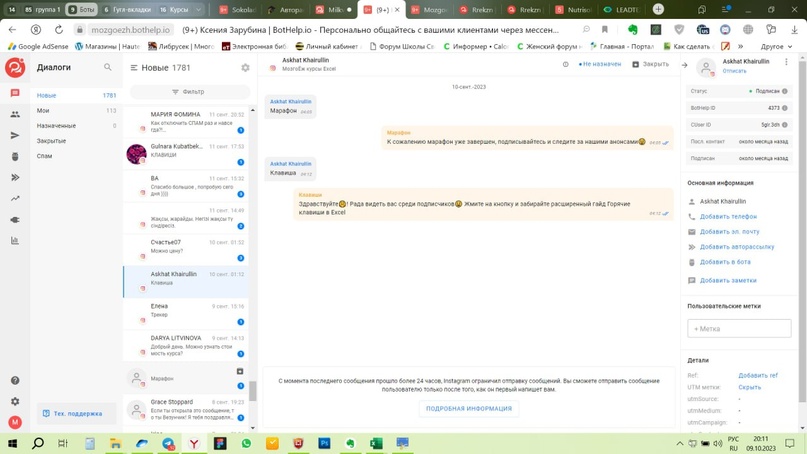The width and height of the screenshot is (807, 454).
Task: Open the subscribers icon in left sidebar
Action: click(x=15, y=114)
